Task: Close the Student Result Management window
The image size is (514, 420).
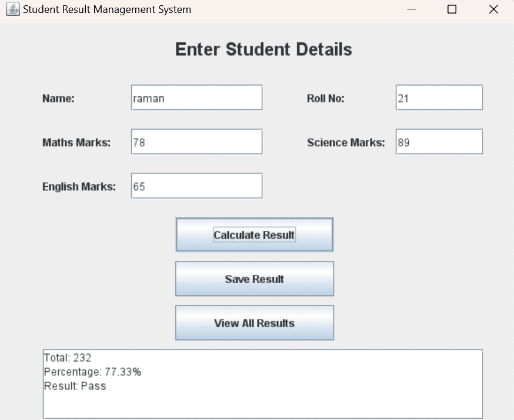Action: 493,9
